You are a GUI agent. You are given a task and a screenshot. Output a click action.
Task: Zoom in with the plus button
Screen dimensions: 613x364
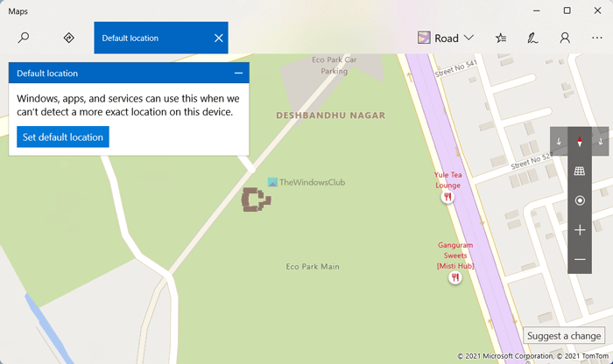click(580, 230)
